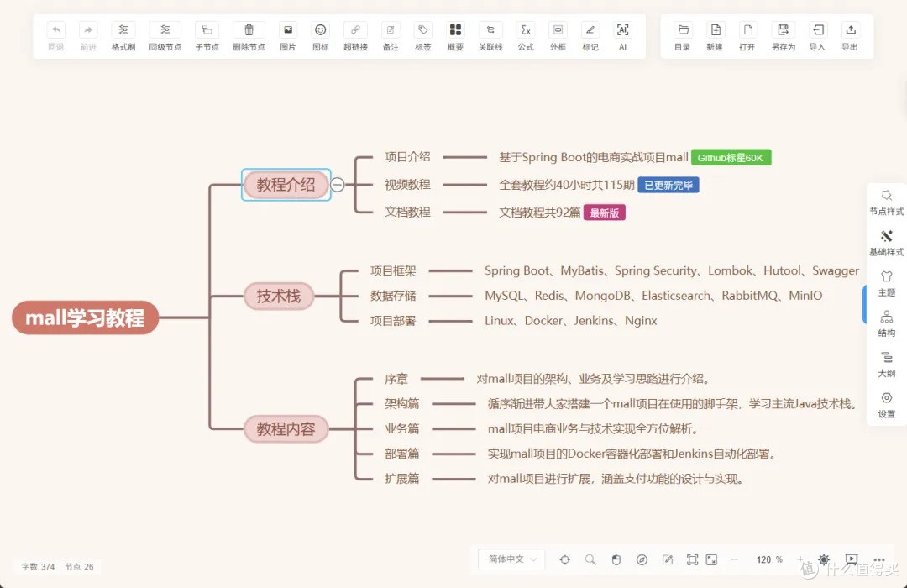Select the 技术栈 node

(x=278, y=297)
